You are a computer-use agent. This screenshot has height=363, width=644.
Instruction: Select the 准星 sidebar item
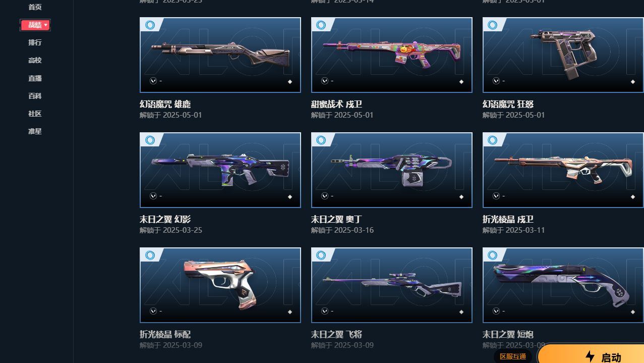(35, 131)
